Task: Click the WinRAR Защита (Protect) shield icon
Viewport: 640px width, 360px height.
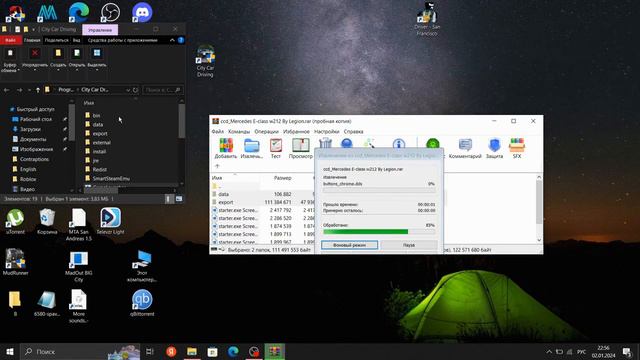Action: (494, 145)
